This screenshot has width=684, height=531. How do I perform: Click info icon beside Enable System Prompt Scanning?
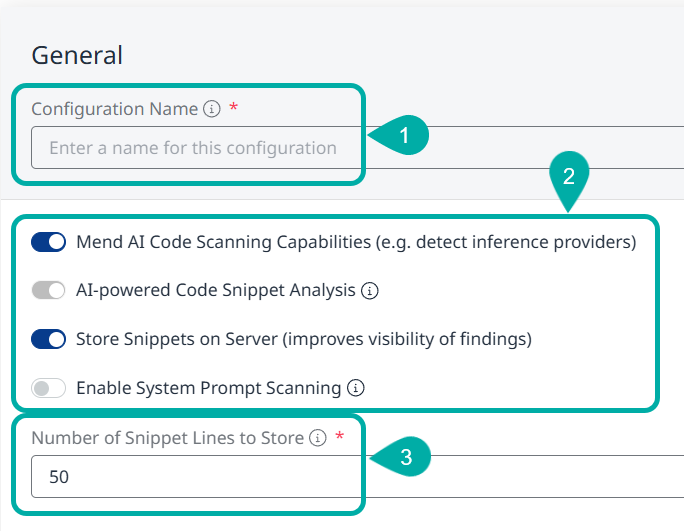click(x=355, y=388)
